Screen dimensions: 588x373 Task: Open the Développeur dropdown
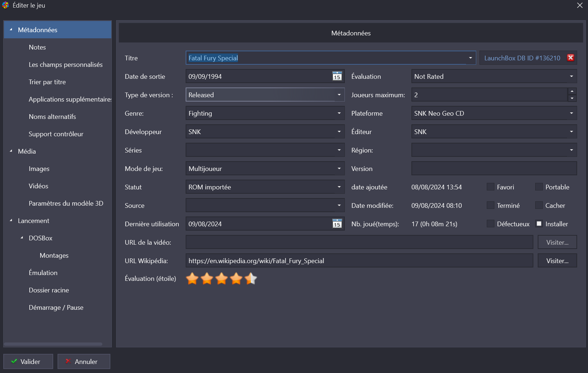pos(265,132)
